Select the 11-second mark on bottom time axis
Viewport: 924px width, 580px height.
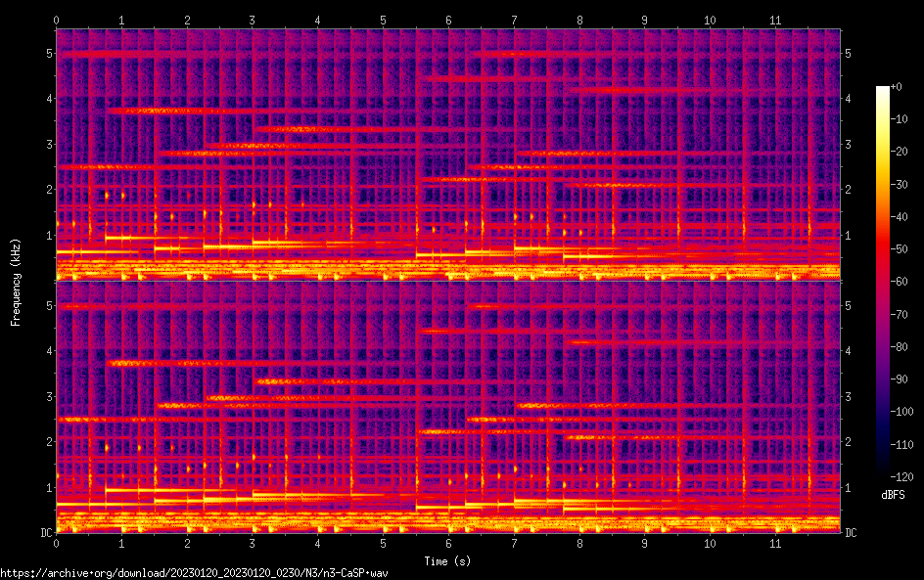coord(775,543)
